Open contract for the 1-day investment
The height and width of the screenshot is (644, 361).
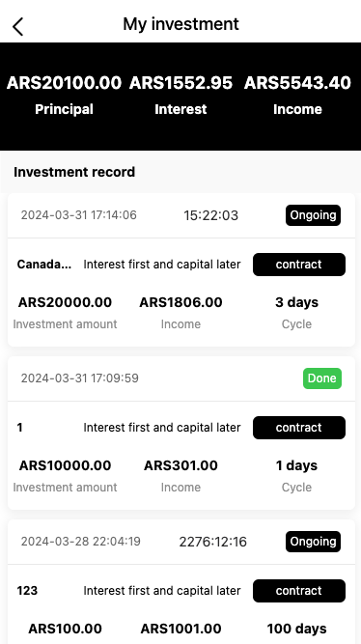(x=299, y=428)
